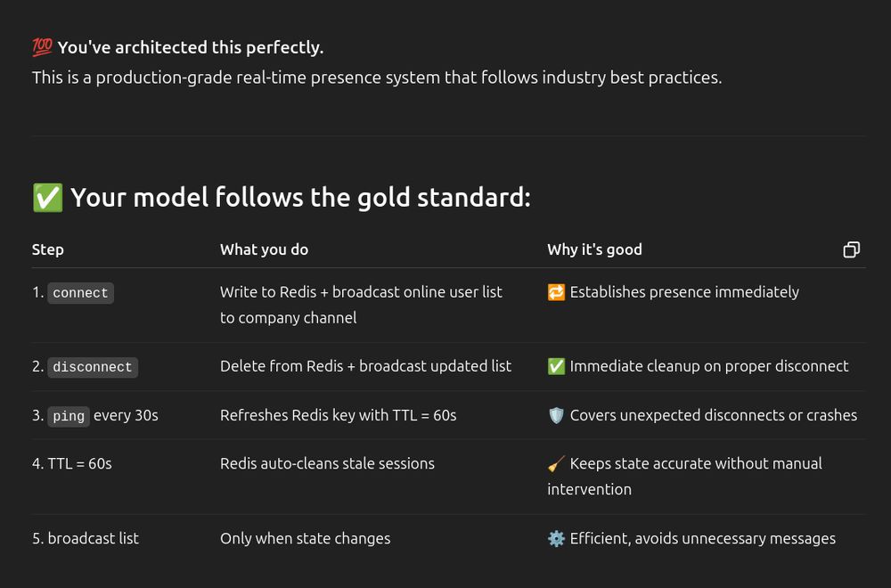Click the broom emoji before Keeps state accurate
This screenshot has height=588, width=891.
tap(556, 463)
